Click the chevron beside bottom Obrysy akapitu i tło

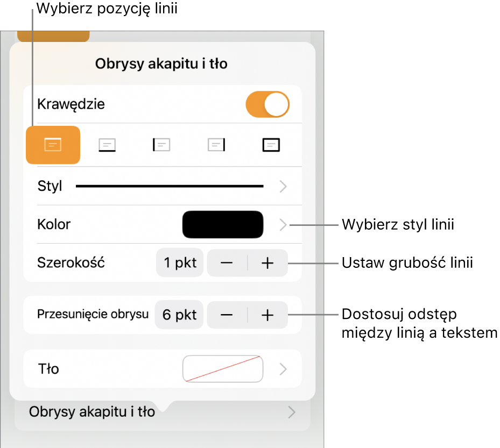pos(292,412)
